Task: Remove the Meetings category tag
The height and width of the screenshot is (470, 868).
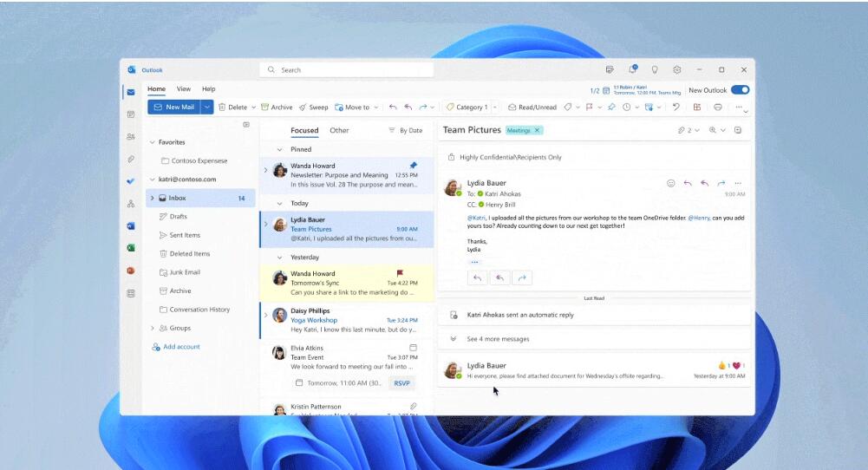Action: point(537,130)
